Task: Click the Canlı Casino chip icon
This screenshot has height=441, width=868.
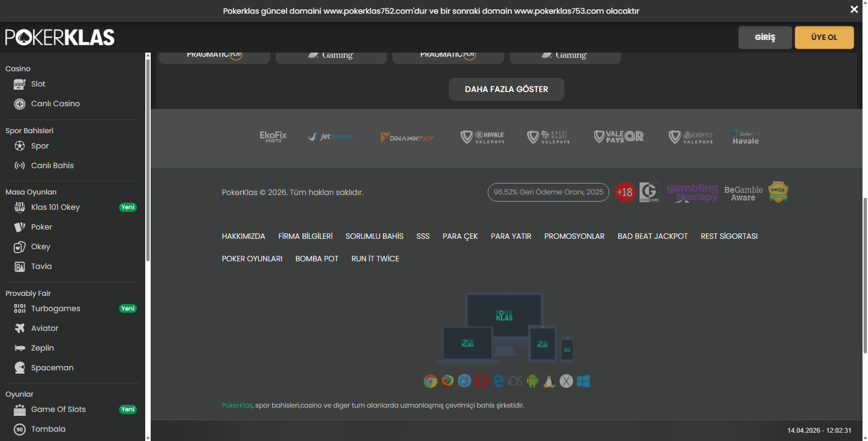Action: 20,104
